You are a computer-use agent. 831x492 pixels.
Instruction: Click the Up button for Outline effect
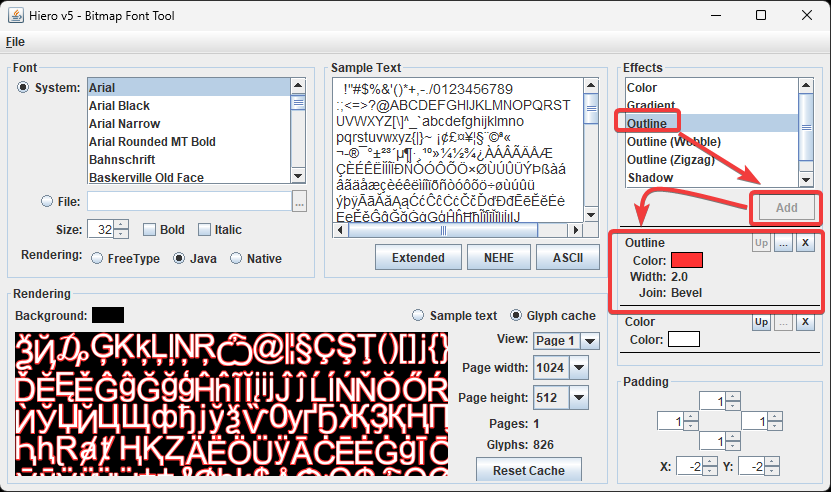761,243
